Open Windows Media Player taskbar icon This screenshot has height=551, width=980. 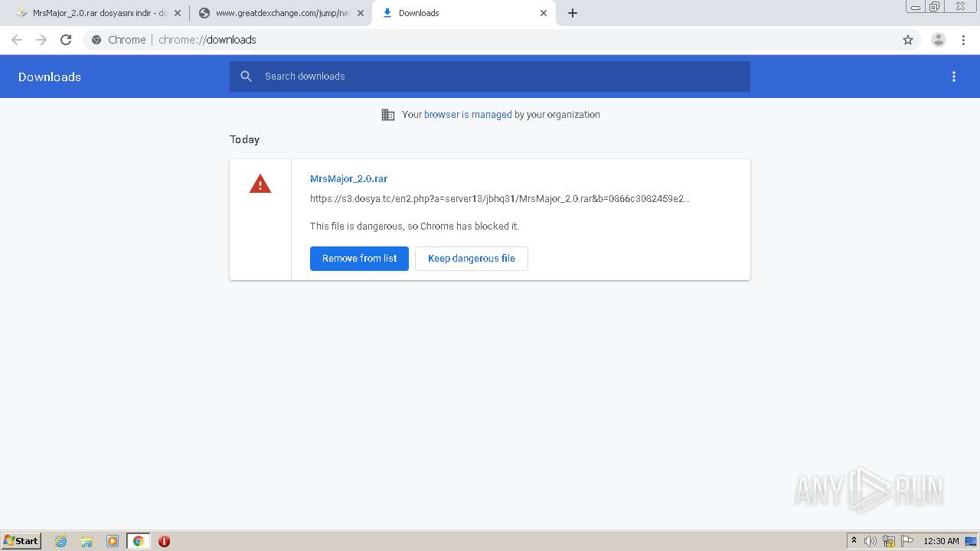click(x=113, y=541)
